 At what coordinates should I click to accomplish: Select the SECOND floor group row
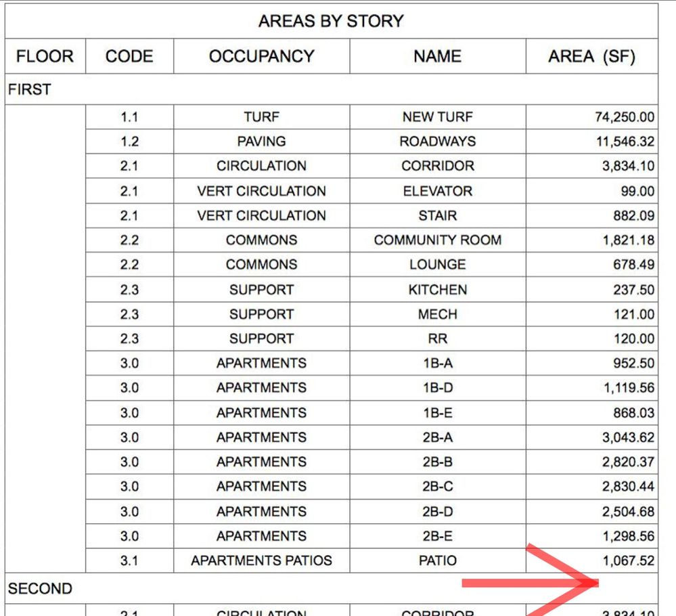click(331, 588)
